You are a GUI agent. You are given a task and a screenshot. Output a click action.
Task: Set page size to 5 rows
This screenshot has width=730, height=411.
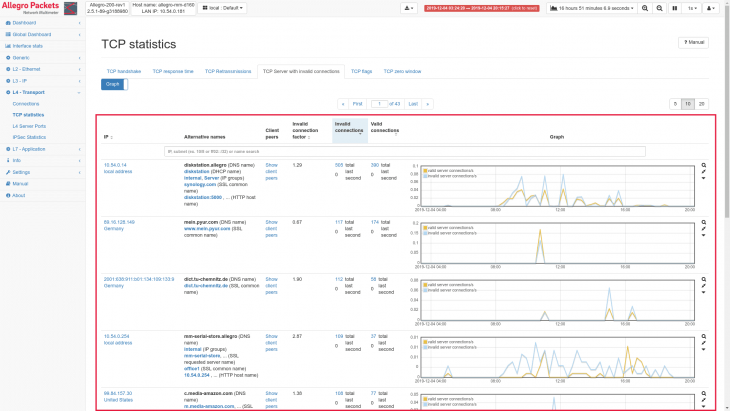pos(675,103)
